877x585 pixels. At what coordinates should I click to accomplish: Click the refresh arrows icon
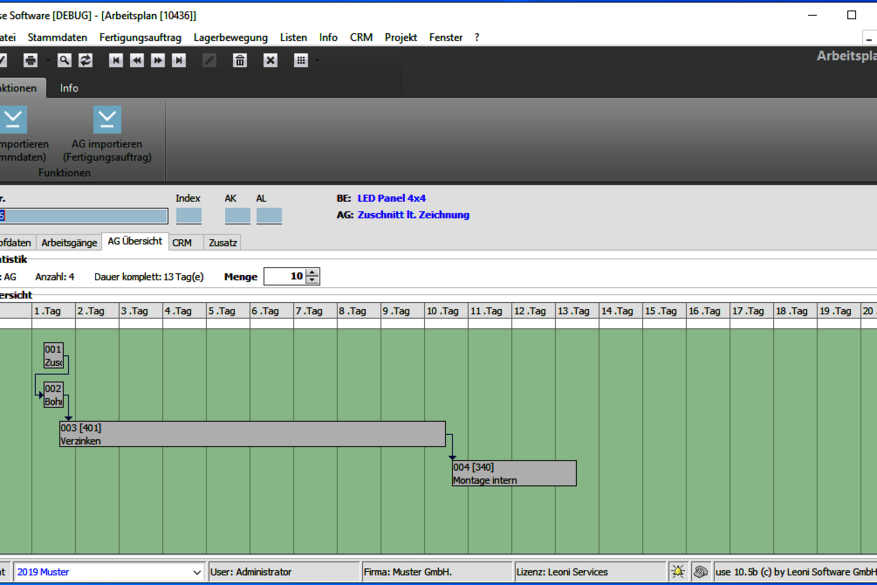click(86, 61)
